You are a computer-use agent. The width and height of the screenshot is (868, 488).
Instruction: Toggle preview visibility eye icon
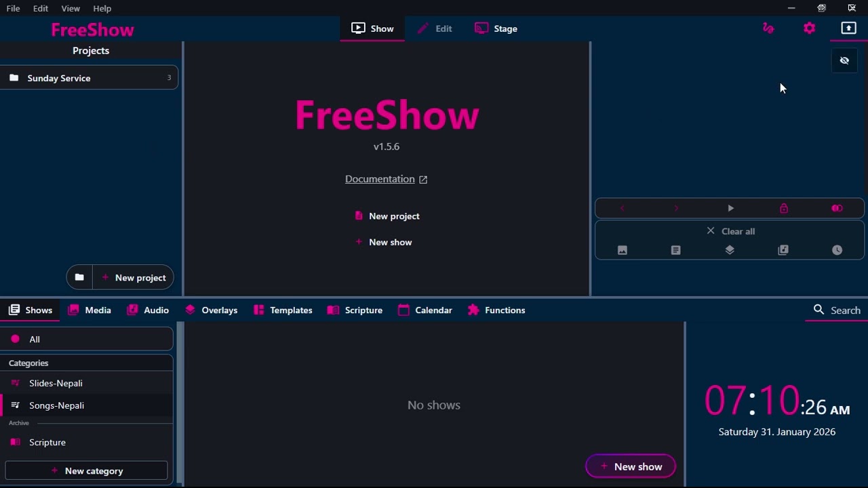(844, 60)
